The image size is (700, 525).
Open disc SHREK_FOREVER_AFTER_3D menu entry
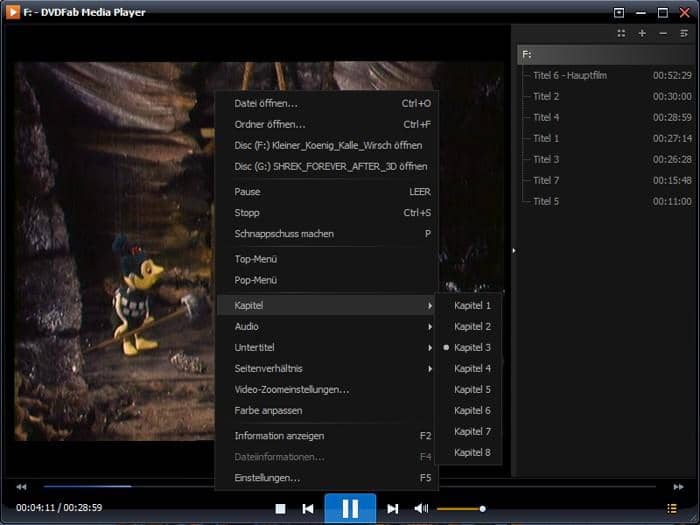(x=326, y=167)
